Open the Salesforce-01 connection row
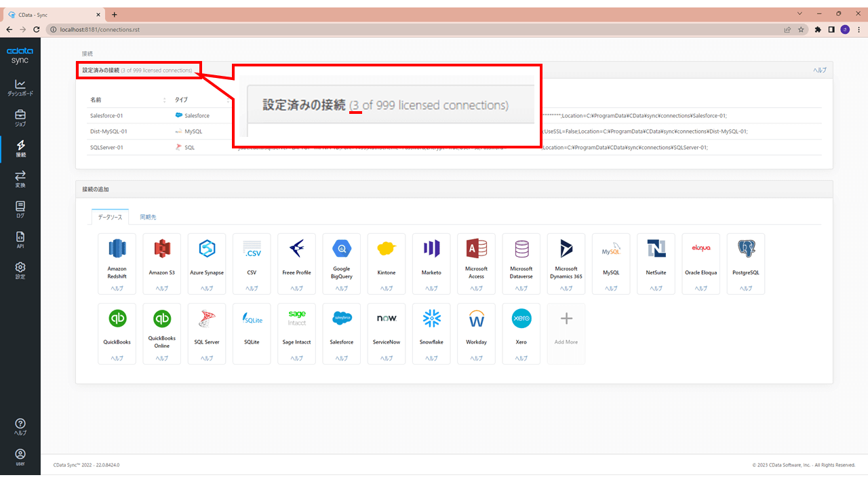Screen dimensions: 868x488 click(454, 115)
